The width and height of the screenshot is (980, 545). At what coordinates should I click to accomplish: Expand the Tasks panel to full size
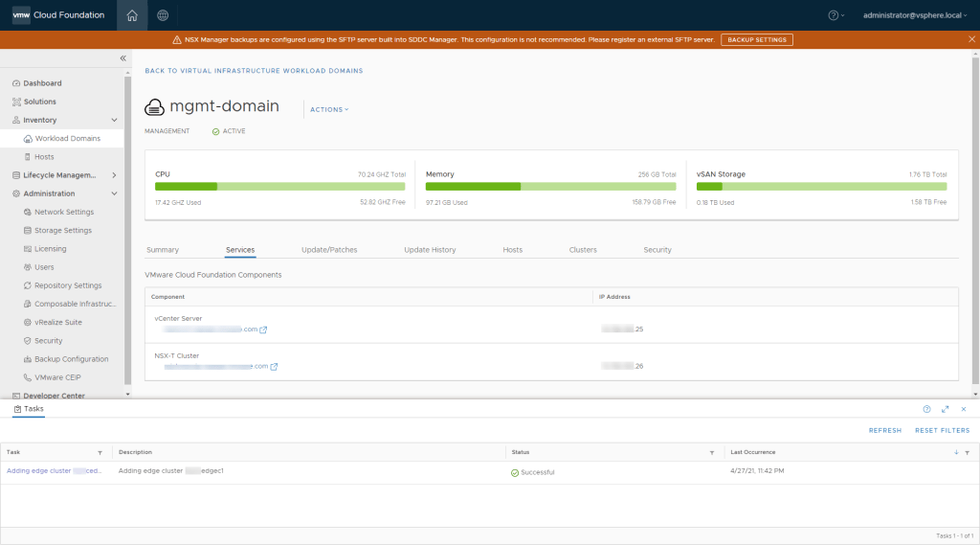(x=946, y=409)
